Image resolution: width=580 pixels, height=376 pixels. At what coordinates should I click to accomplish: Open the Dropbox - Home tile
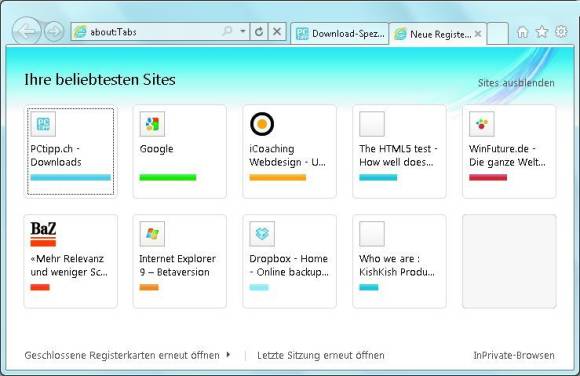tap(289, 261)
